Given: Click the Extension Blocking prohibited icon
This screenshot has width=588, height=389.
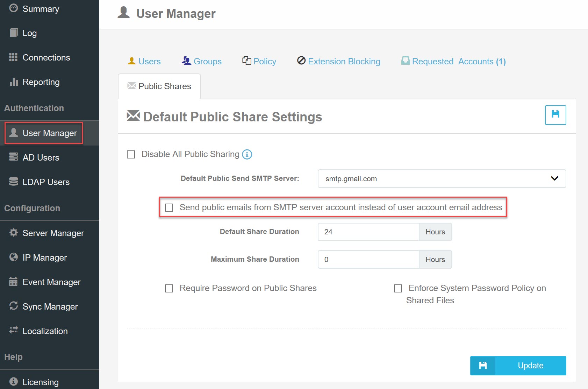Looking at the screenshot, I should [301, 61].
